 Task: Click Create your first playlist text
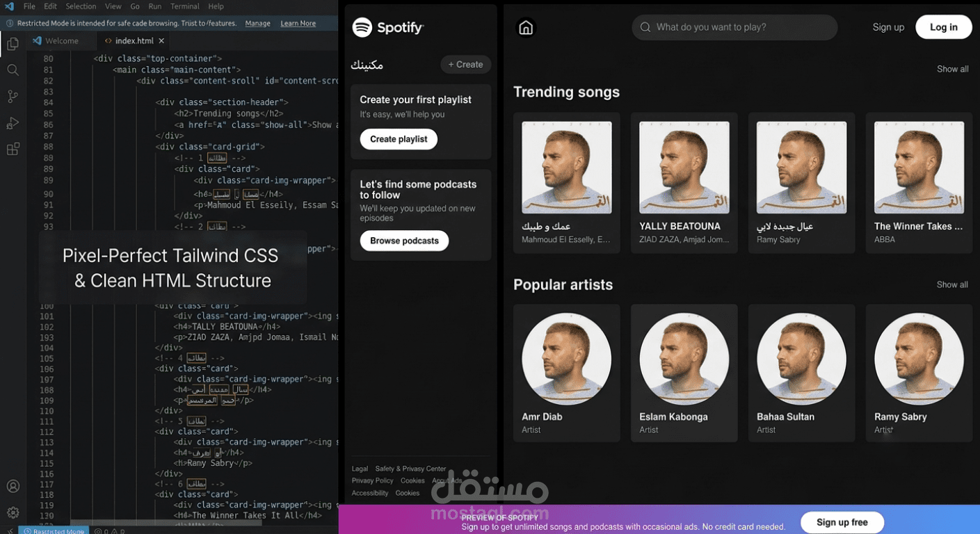click(415, 99)
